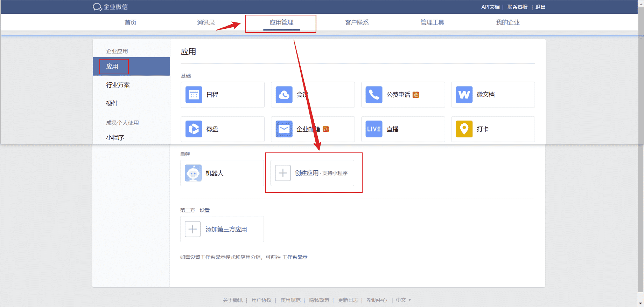Click the 微文档 app name
Screen dimensions: 644x307
(x=486, y=95)
